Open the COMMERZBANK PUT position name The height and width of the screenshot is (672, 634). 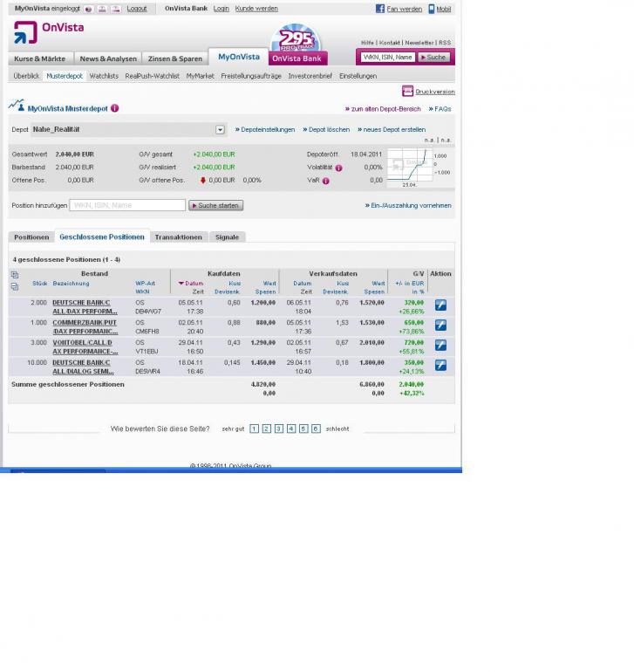[85, 326]
